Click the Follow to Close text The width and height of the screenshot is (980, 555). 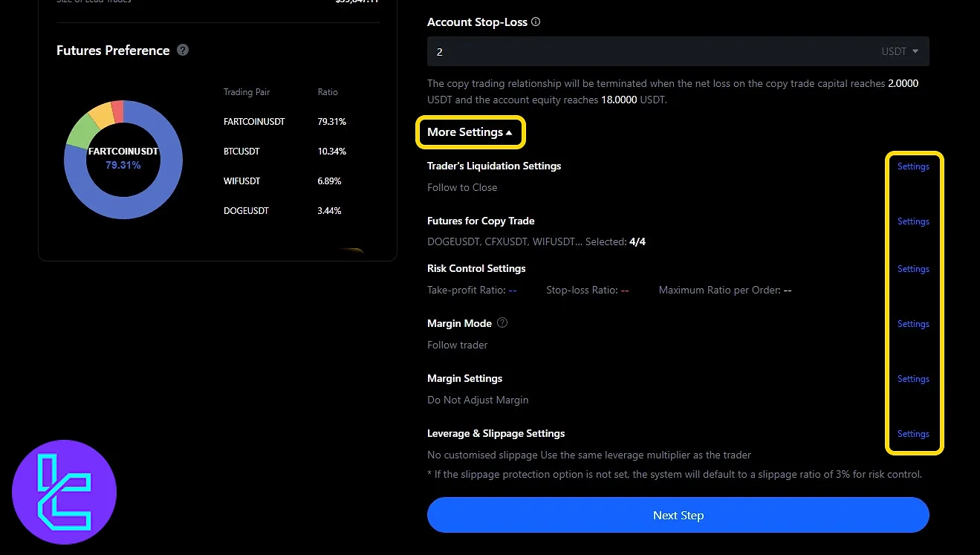pyautogui.click(x=462, y=187)
